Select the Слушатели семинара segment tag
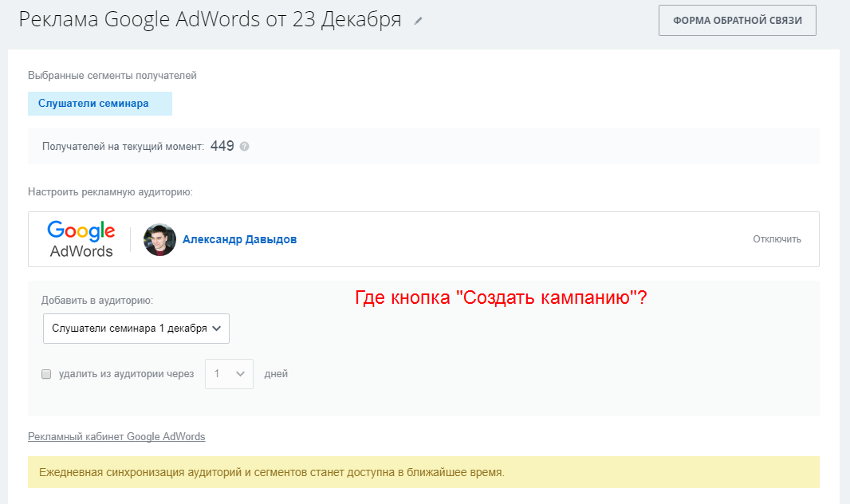The height and width of the screenshot is (504, 850). pyautogui.click(x=100, y=104)
